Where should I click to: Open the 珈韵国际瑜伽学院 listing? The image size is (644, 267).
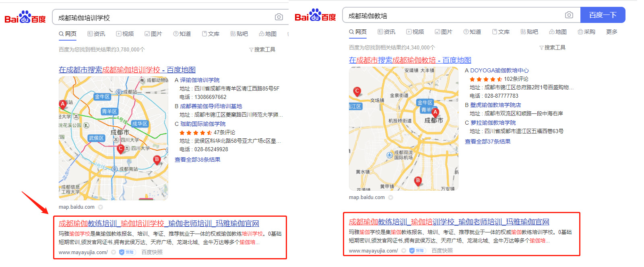pyautogui.click(x=202, y=124)
